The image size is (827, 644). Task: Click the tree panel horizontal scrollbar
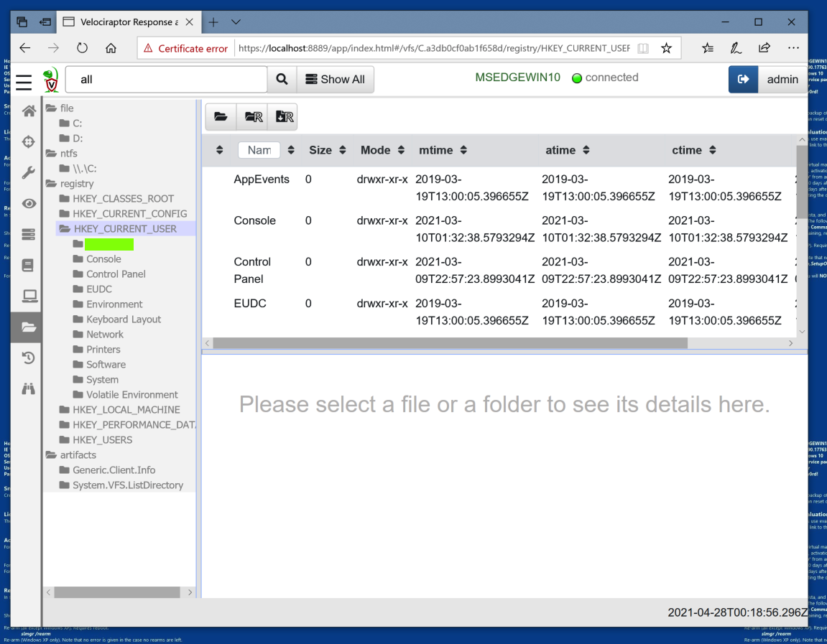(116, 592)
